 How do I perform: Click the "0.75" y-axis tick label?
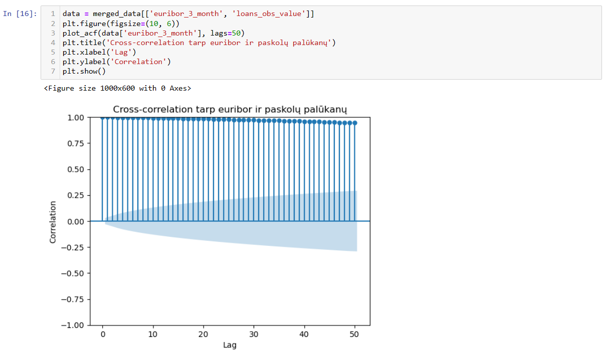pyautogui.click(x=77, y=144)
